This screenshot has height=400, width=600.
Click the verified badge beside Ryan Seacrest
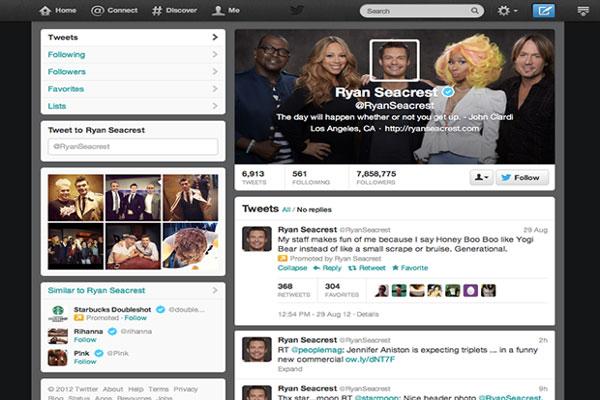(449, 91)
